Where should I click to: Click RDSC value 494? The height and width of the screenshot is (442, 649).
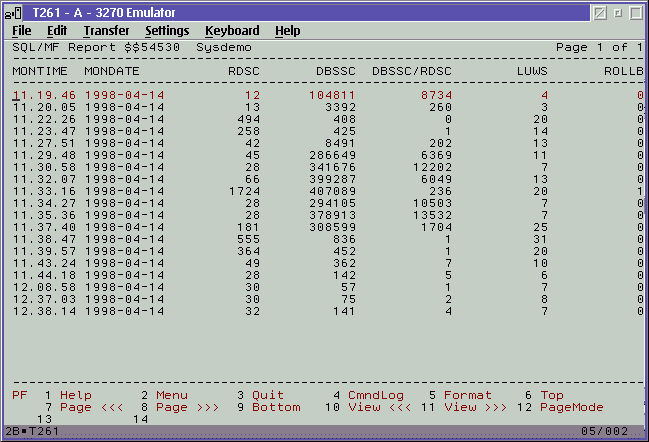248,119
